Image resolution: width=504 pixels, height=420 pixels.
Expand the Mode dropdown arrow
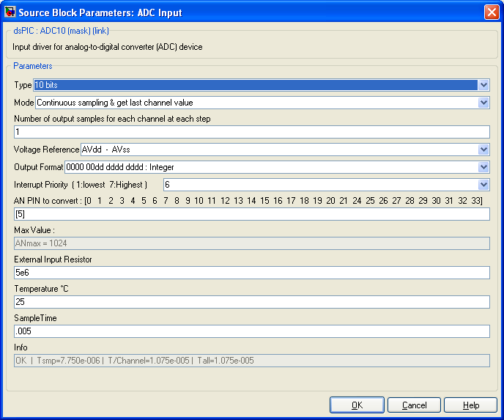point(483,103)
